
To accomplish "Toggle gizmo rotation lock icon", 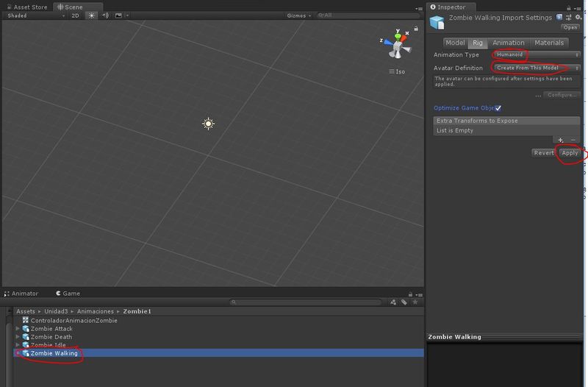I will pos(416,28).
